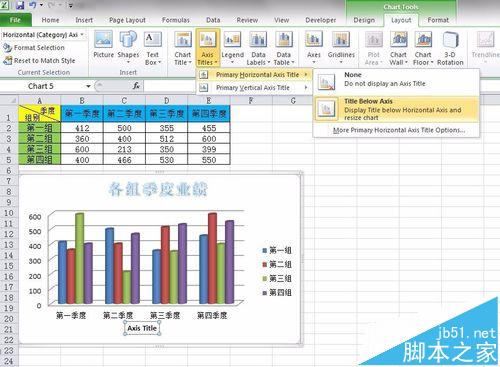This screenshot has height=367, width=500.
Task: Click the select-all corner button
Action: (x=9, y=100)
